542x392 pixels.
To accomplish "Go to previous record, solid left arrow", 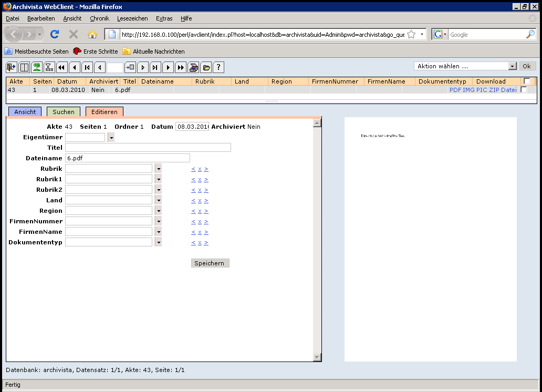I will [x=75, y=67].
